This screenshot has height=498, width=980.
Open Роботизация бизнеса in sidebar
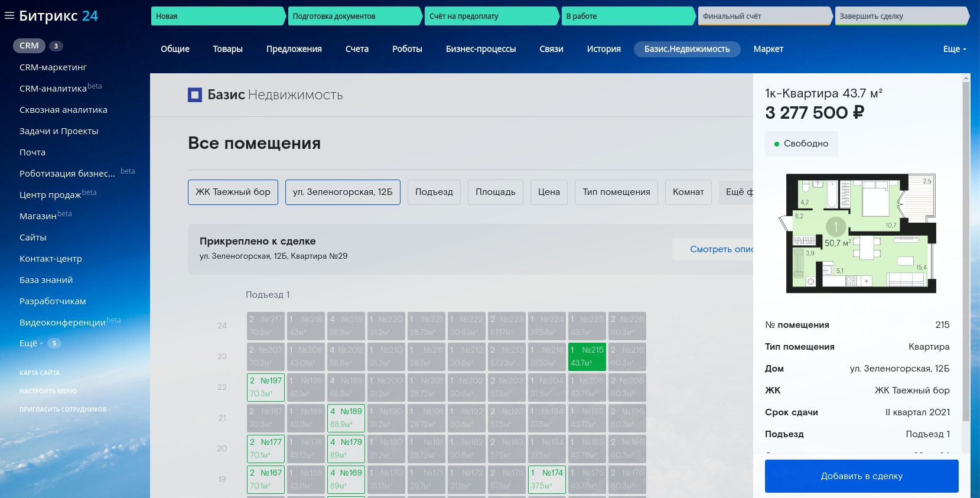tap(67, 174)
